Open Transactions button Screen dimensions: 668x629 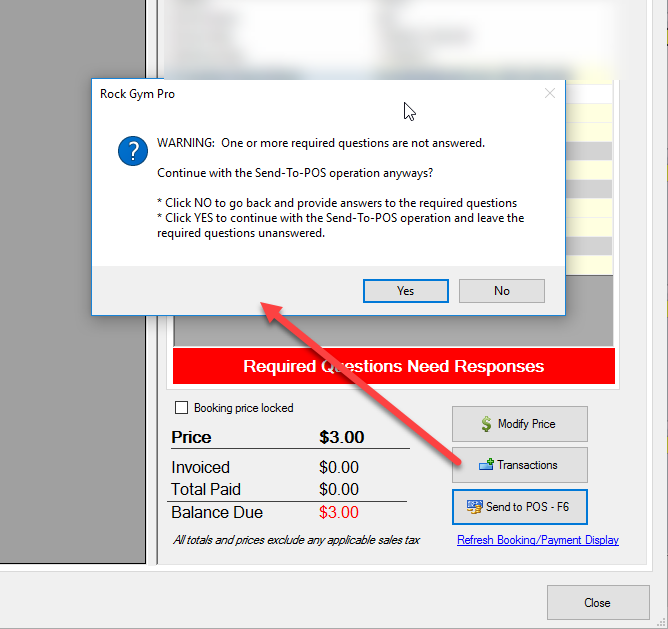click(x=519, y=465)
